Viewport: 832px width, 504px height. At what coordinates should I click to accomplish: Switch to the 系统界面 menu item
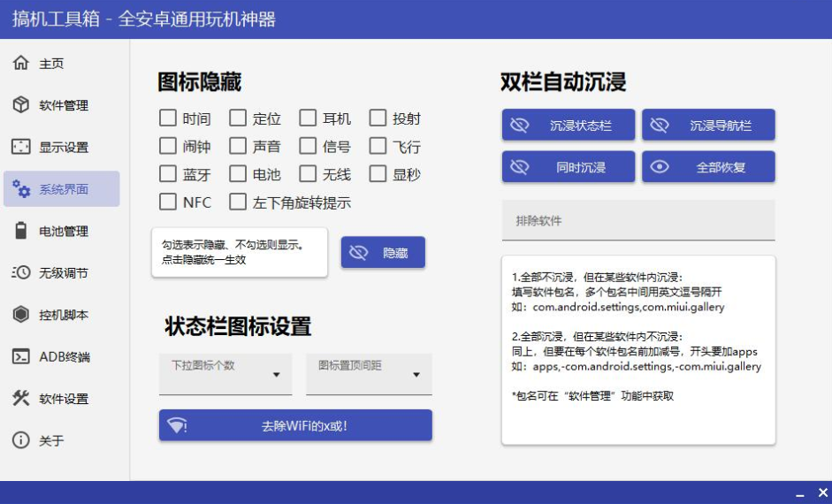(x=62, y=189)
